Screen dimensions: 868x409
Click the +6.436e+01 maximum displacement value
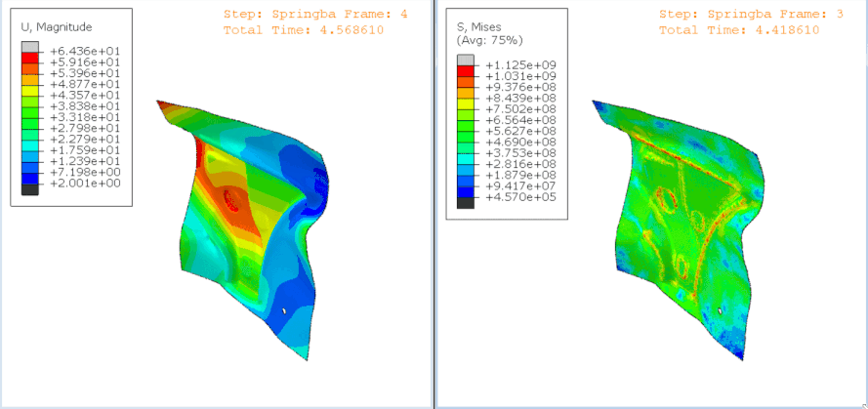coord(85,52)
